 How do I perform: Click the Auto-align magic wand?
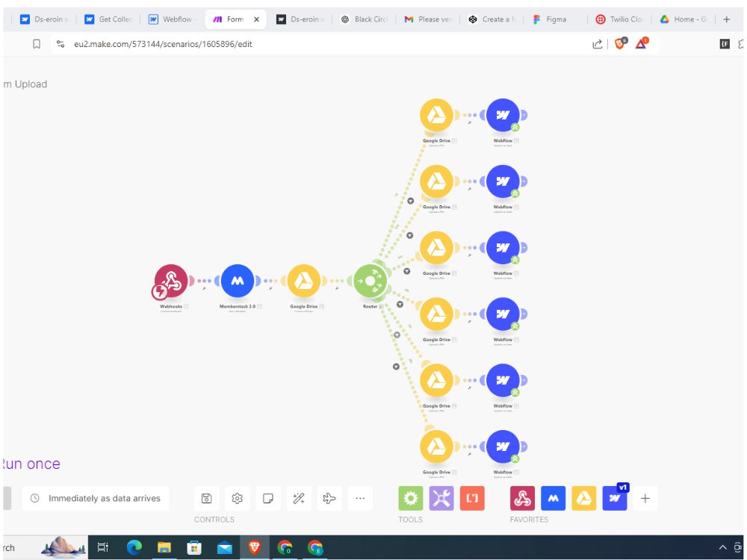point(299,499)
